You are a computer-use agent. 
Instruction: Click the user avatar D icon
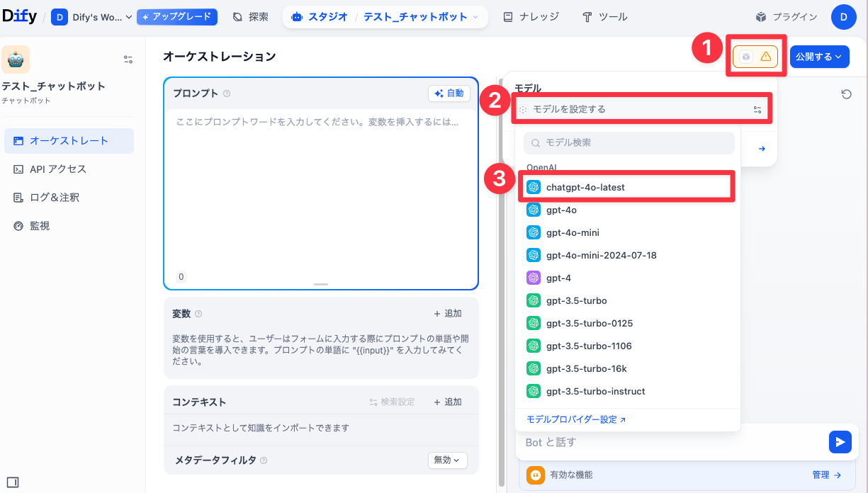pyautogui.click(x=843, y=17)
